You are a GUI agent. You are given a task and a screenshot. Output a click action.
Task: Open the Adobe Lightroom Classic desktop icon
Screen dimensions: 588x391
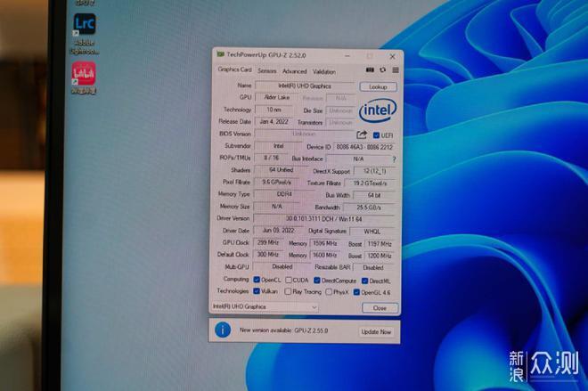(84, 25)
